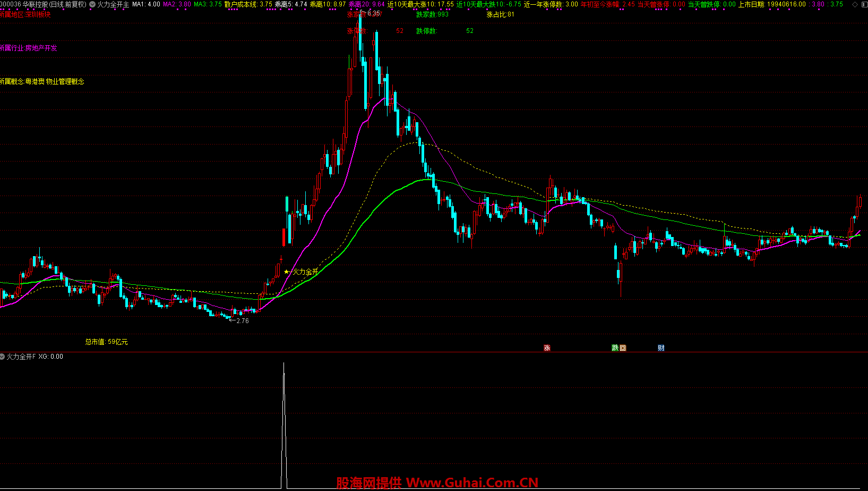
Task: Click the 所属地区:深圳板块 label
Action: [25, 14]
